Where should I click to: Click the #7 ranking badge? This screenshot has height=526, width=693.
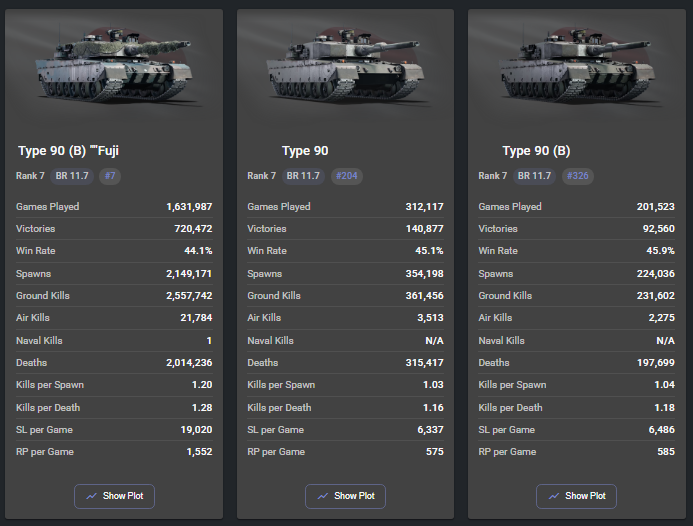click(x=110, y=176)
